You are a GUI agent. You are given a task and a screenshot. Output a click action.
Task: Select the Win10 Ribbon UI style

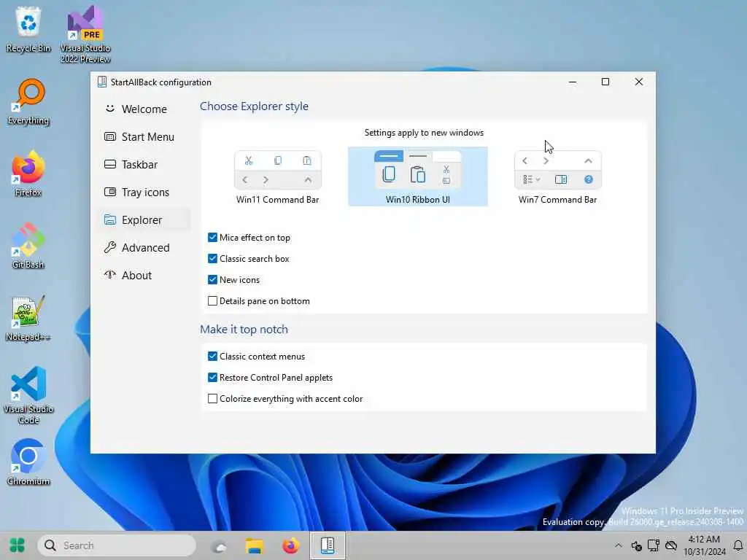(x=418, y=176)
